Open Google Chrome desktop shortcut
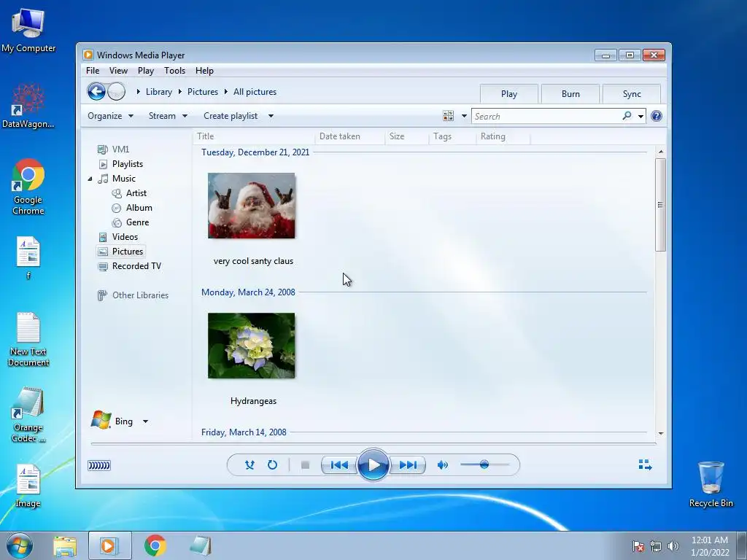Screen dimensions: 747x560 coord(28,186)
